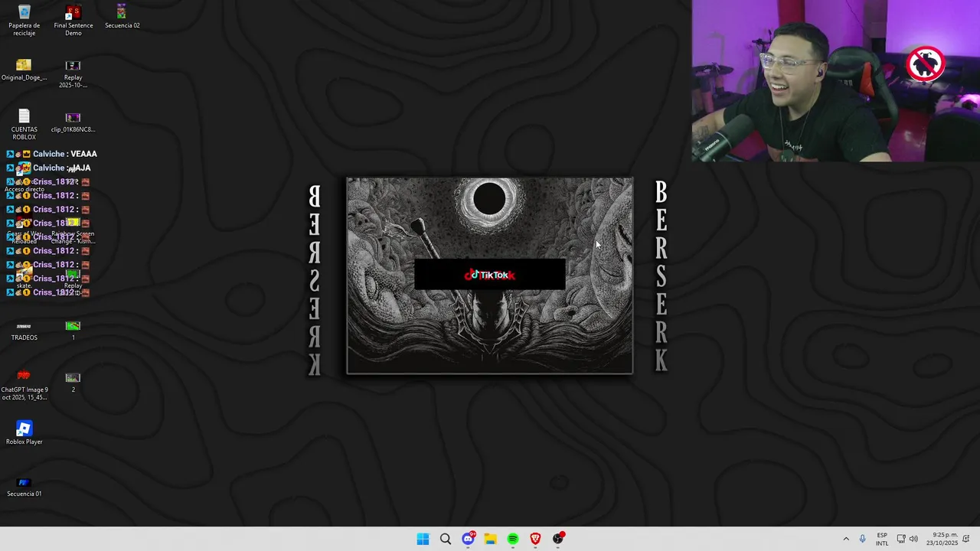This screenshot has height=551, width=980.
Task: Select the Secuencia 02 desktop file
Action: pyautogui.click(x=122, y=17)
